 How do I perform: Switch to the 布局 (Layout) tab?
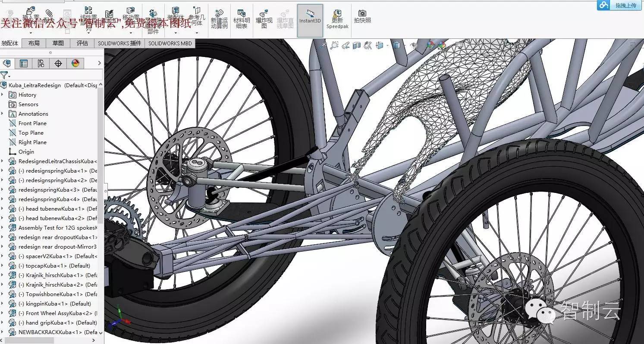tap(34, 43)
